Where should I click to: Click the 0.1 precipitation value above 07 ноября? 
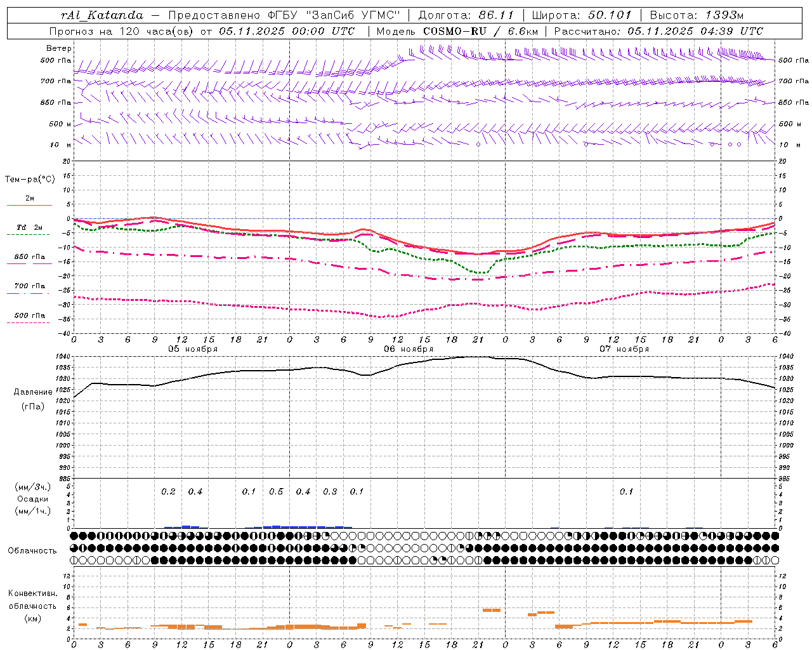tap(626, 492)
